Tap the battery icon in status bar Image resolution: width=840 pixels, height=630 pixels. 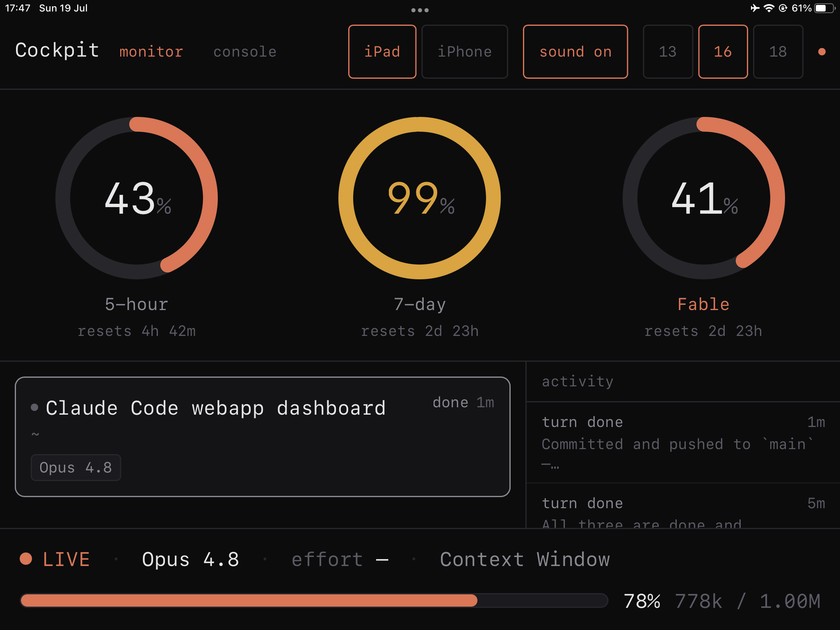[x=824, y=8]
